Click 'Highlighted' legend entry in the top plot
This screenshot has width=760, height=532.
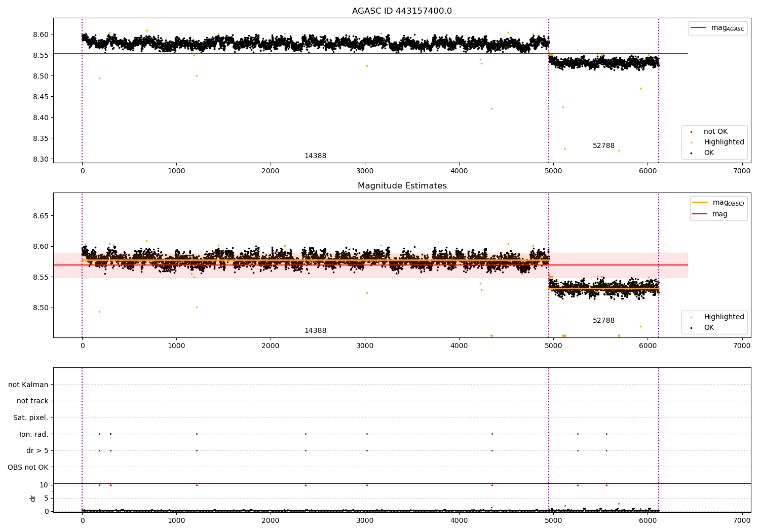point(724,142)
